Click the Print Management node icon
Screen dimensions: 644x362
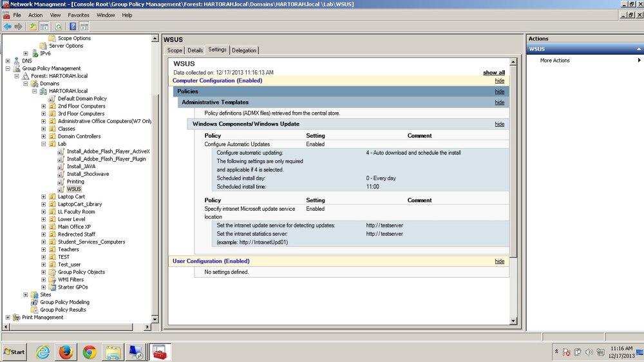tap(17, 317)
